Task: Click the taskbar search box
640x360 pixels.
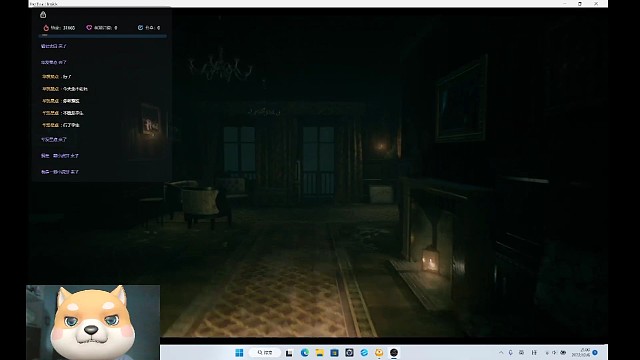Action: 265,353
